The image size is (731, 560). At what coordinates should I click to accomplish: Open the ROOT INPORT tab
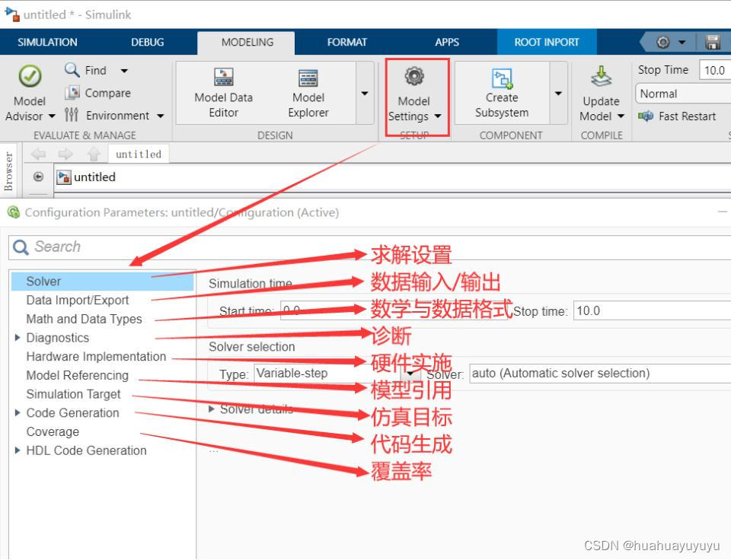[x=547, y=43]
